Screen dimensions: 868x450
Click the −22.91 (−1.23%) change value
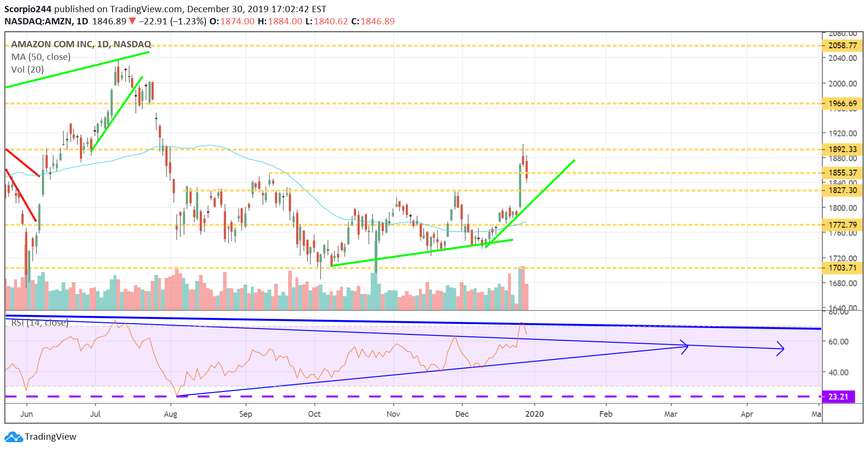tap(172, 21)
